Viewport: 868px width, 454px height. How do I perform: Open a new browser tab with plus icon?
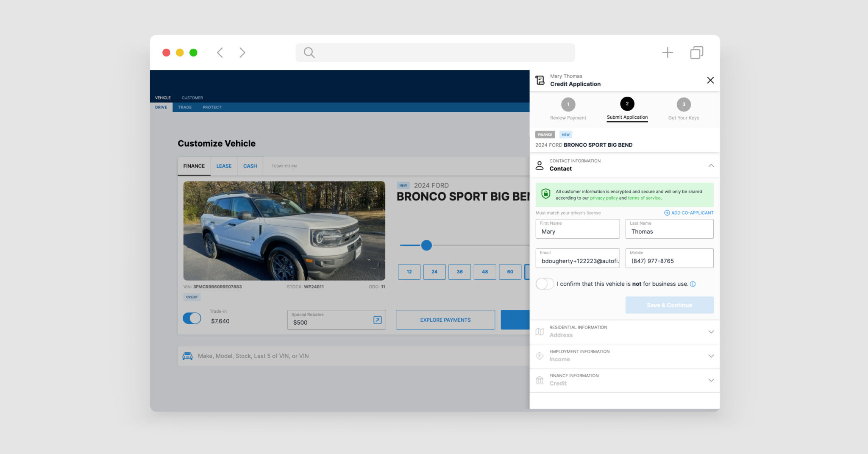click(x=667, y=53)
